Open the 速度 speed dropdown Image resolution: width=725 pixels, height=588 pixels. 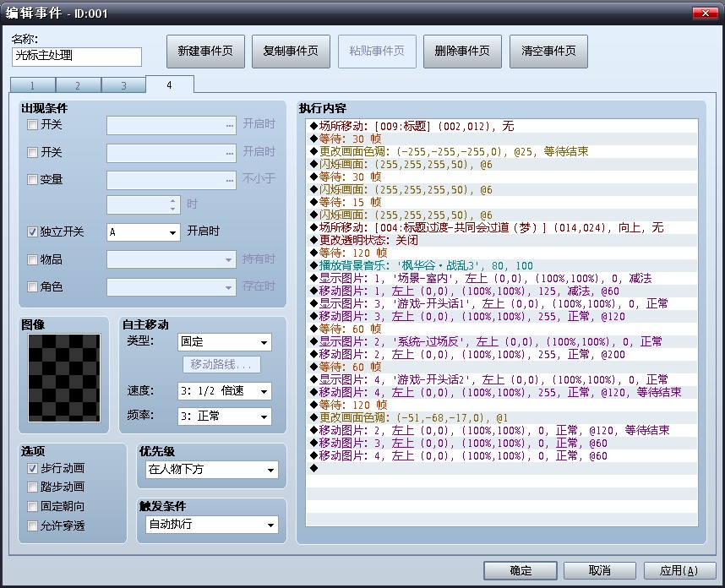pyautogui.click(x=224, y=391)
